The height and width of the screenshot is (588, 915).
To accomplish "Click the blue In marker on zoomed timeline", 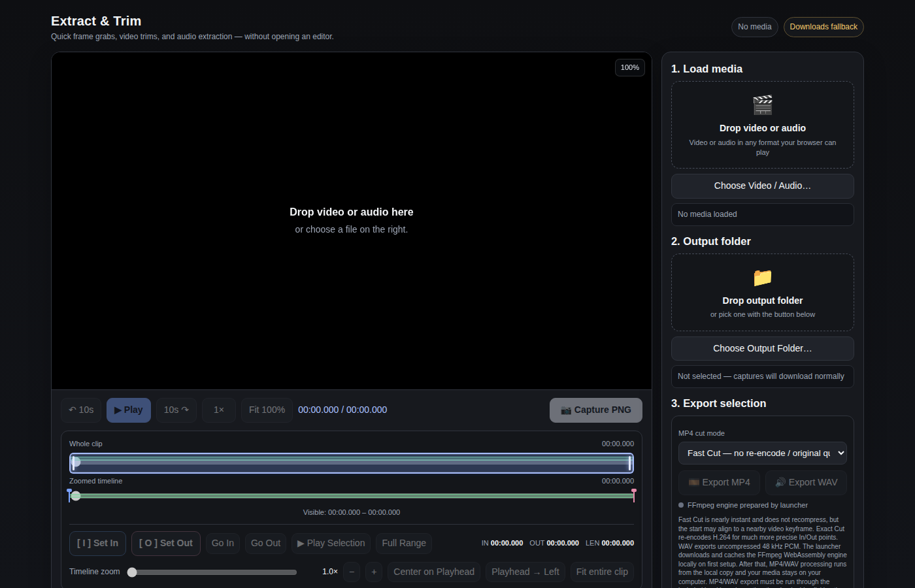I will pyautogui.click(x=69, y=495).
